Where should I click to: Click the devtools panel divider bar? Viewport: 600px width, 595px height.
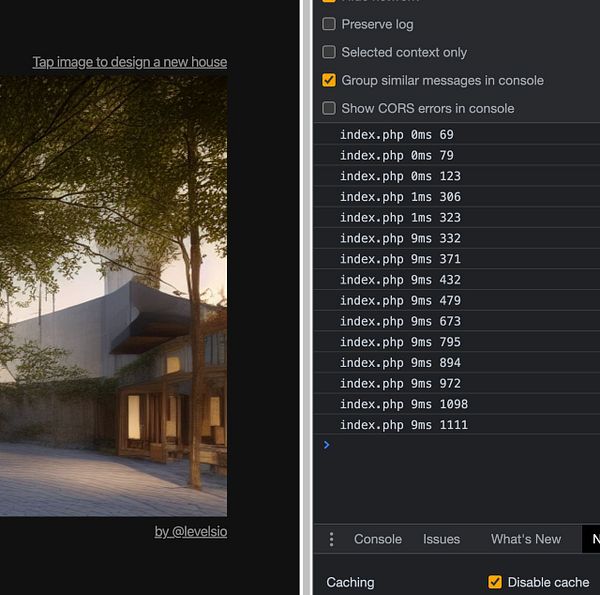[308, 297]
